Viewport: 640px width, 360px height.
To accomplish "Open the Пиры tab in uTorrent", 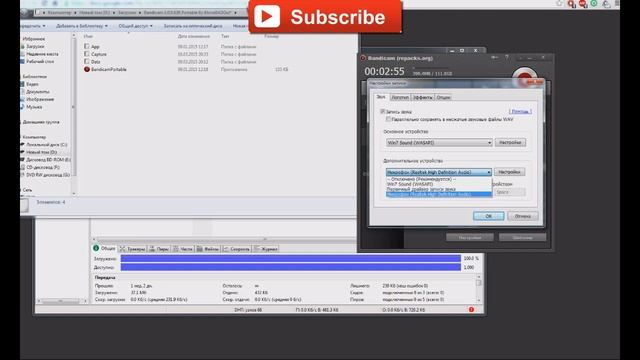I will 159,249.
